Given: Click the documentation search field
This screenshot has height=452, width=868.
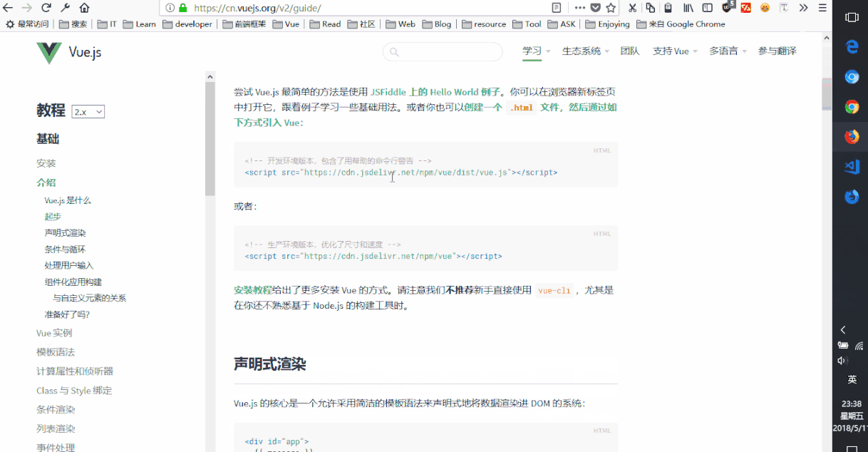Looking at the screenshot, I should click(442, 51).
